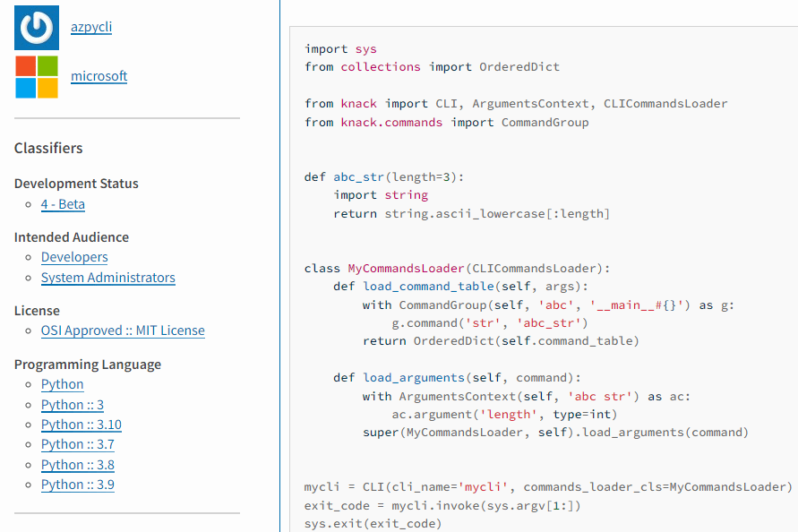Select the 'Python :: 3.9' classifier link
Screen dimensions: 798x532
tap(78, 485)
